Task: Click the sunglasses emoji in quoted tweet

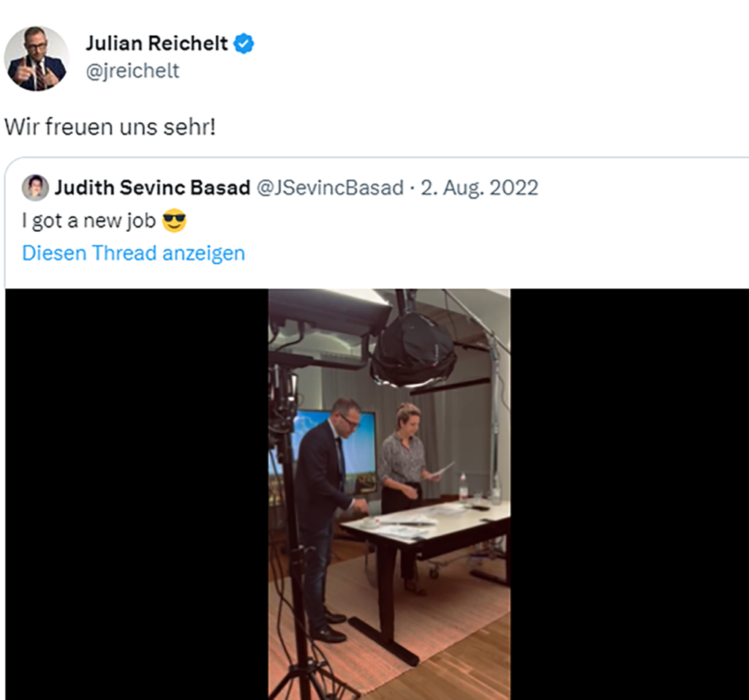Action: (x=174, y=220)
